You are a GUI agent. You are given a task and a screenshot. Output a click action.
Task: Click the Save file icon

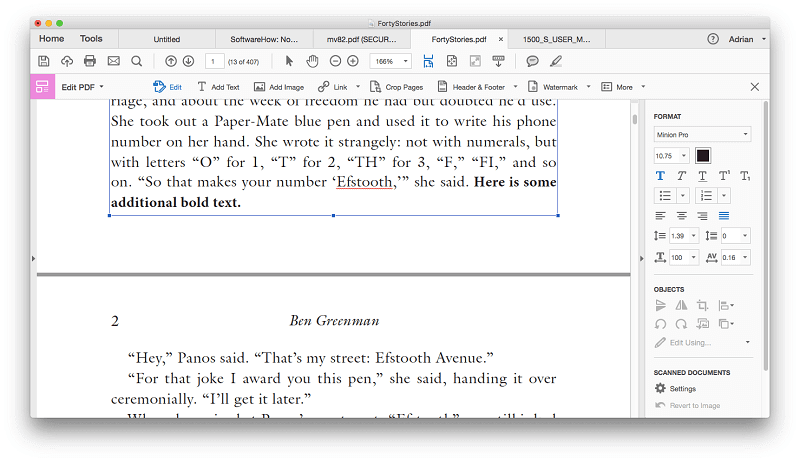coord(44,61)
